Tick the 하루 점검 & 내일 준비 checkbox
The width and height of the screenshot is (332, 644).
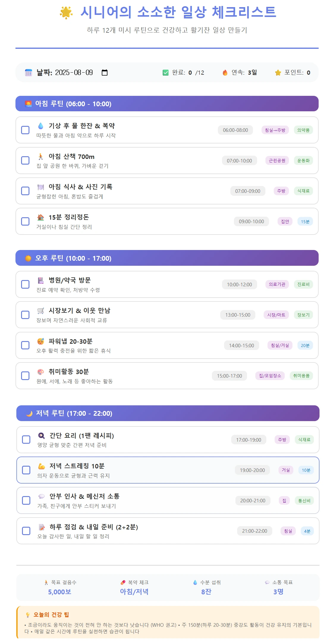pos(26,531)
